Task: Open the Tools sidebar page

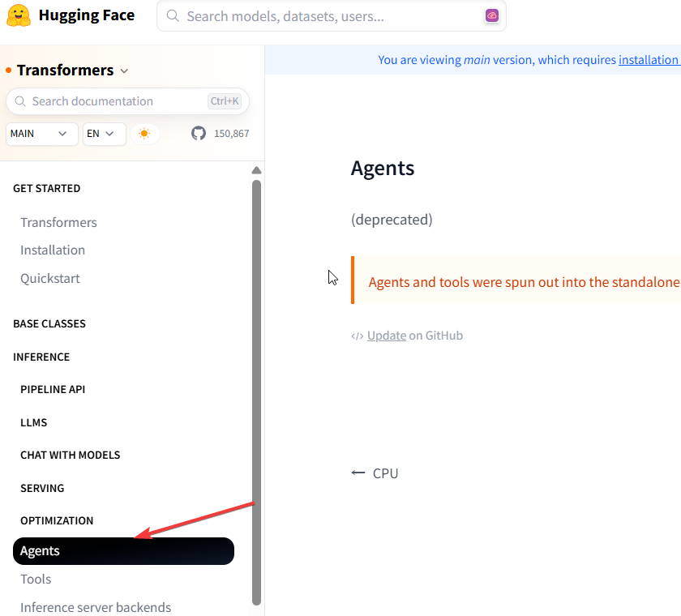Action: click(36, 579)
